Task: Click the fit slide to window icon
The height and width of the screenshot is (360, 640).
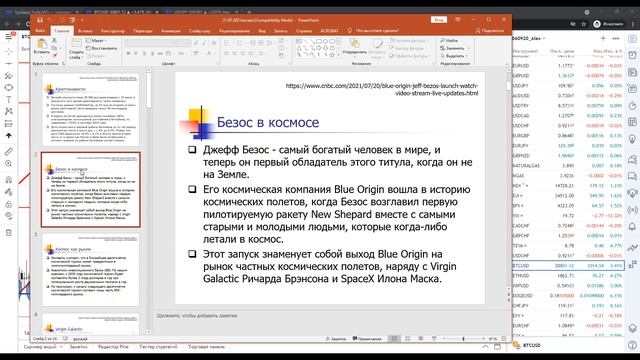Action: pos(504,339)
